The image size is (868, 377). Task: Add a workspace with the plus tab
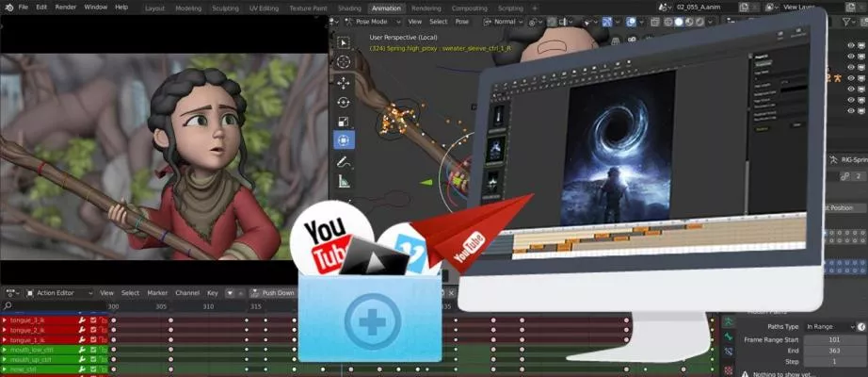(534, 8)
